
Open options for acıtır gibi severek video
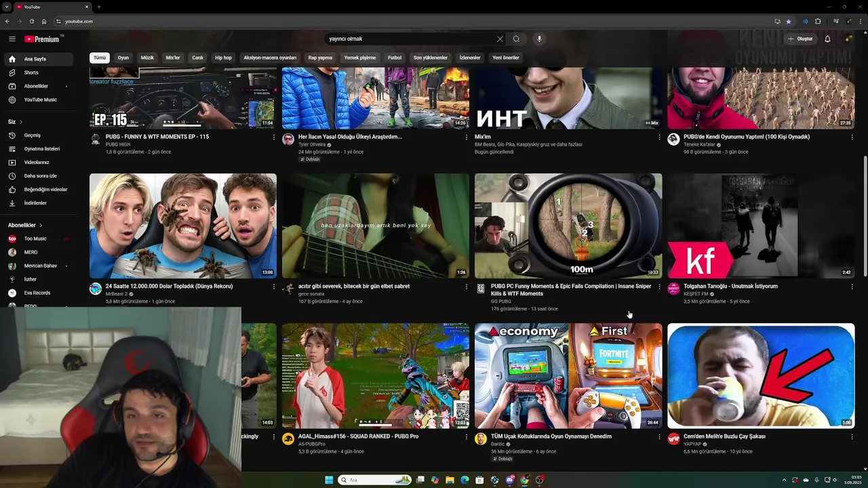[x=467, y=287]
